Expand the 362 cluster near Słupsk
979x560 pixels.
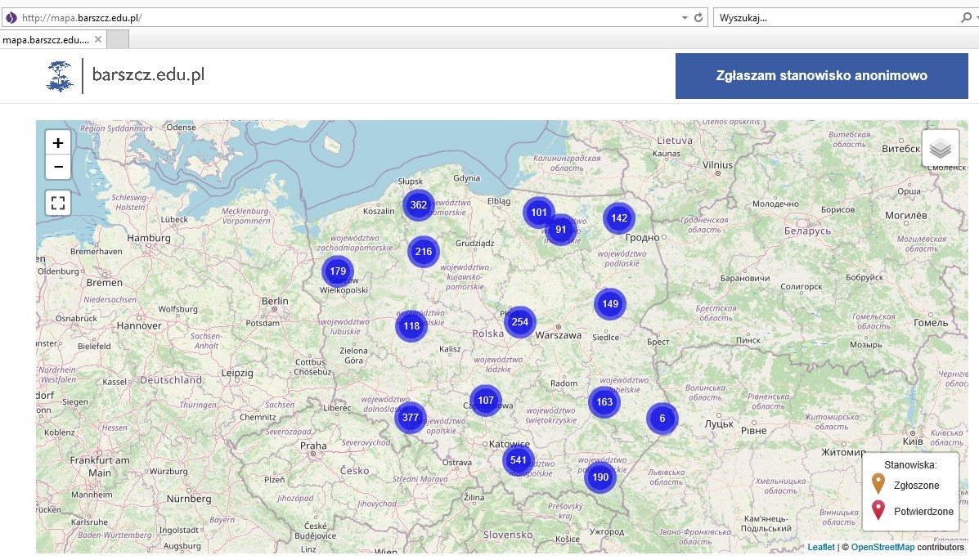[x=418, y=205]
